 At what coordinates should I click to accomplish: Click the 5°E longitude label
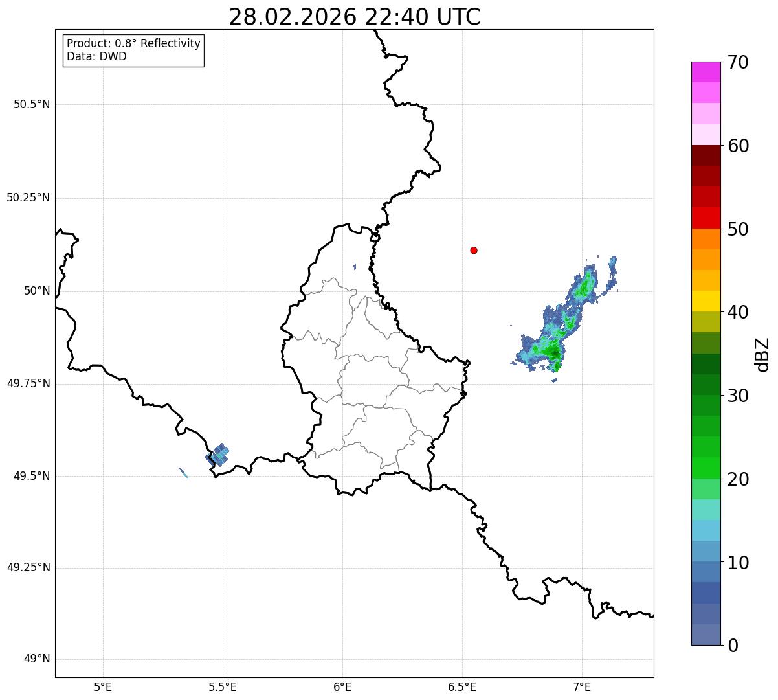(103, 686)
